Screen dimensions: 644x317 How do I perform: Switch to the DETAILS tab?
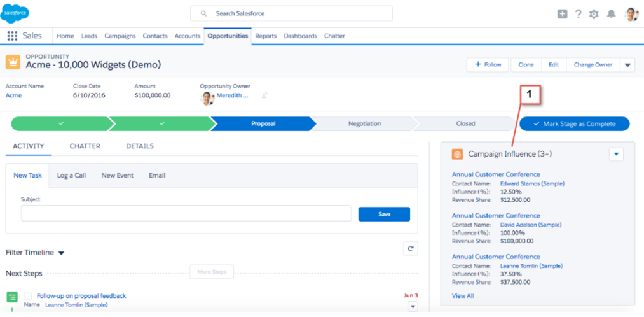(140, 146)
